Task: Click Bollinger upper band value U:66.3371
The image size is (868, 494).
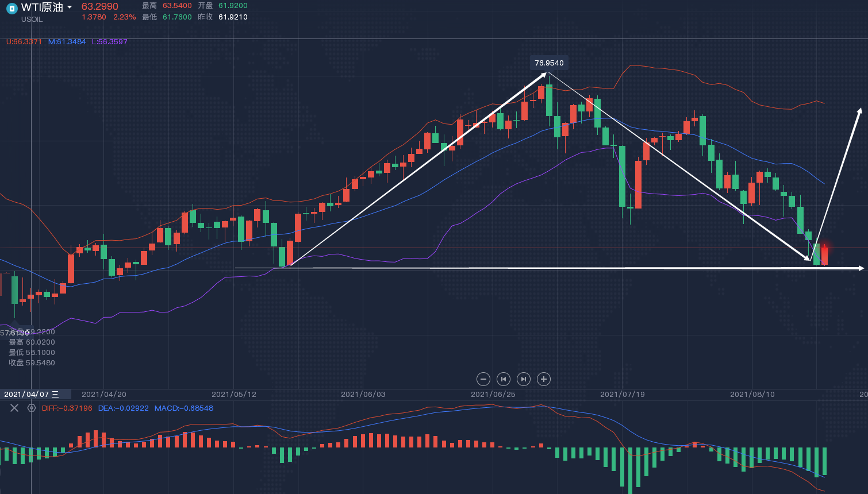Action: (x=24, y=42)
